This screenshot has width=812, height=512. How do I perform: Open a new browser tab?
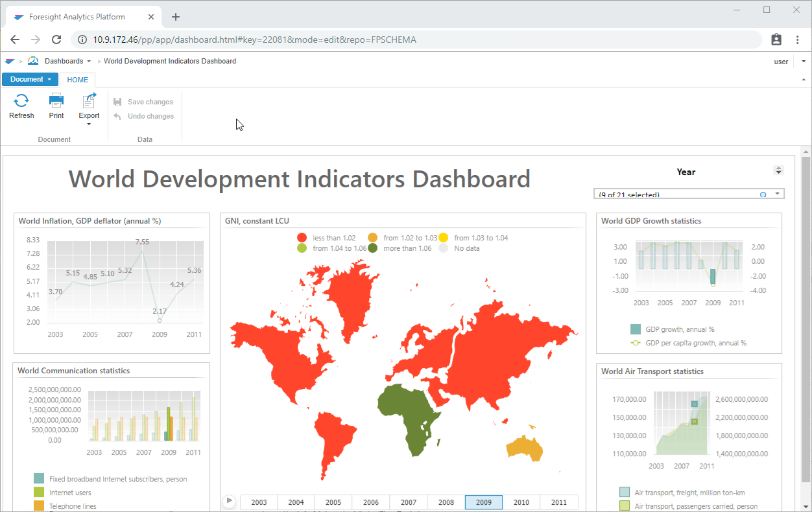[176, 17]
